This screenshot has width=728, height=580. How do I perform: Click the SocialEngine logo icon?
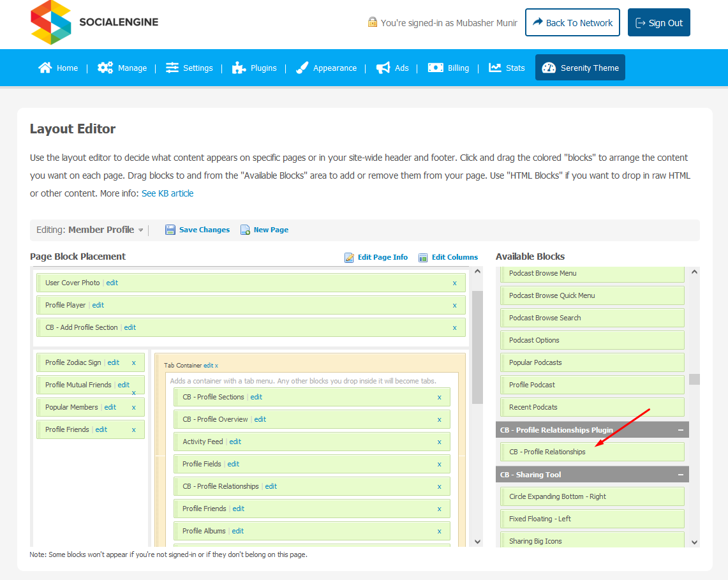click(51, 22)
